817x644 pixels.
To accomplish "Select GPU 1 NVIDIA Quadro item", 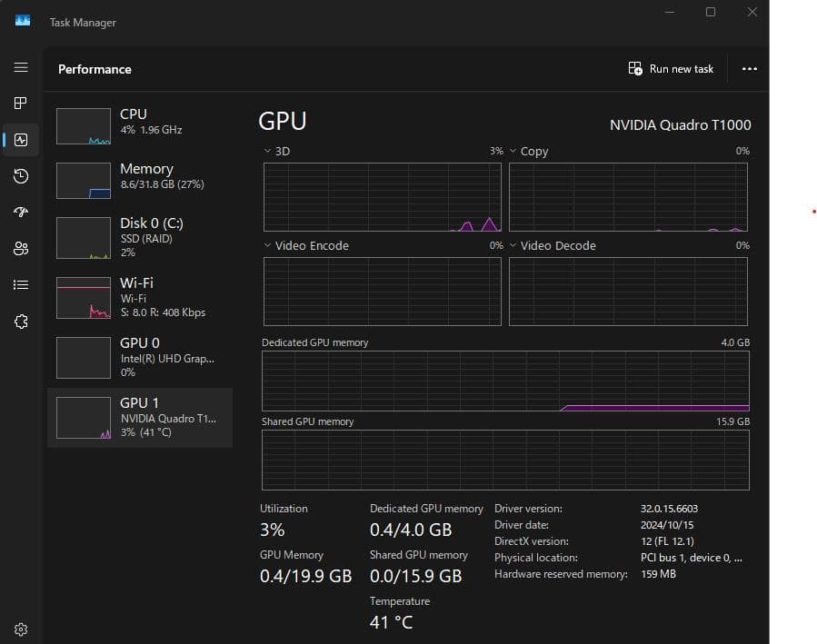I will coord(140,418).
